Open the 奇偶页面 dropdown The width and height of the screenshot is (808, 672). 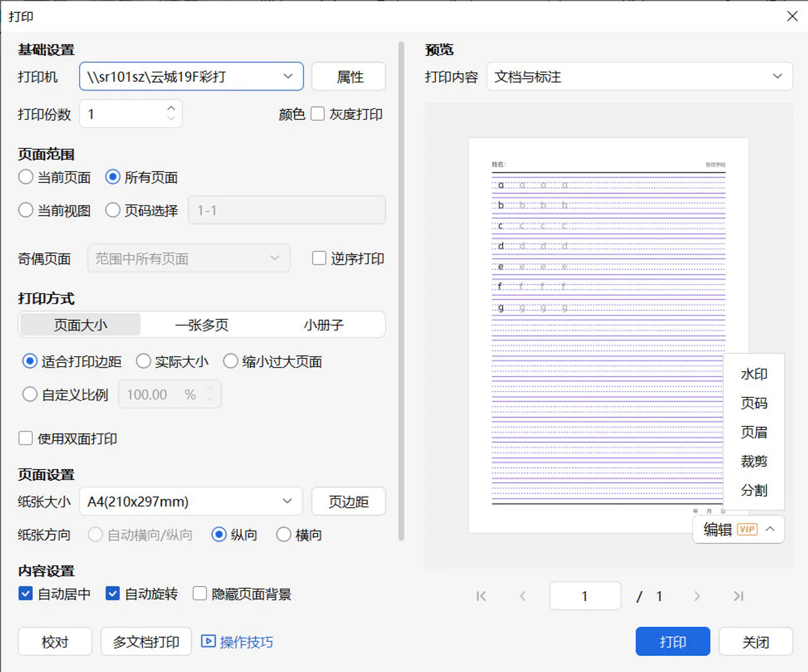click(189, 258)
